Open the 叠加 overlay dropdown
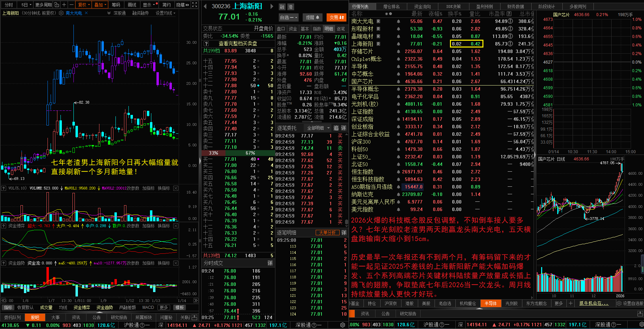 click(100, 5)
